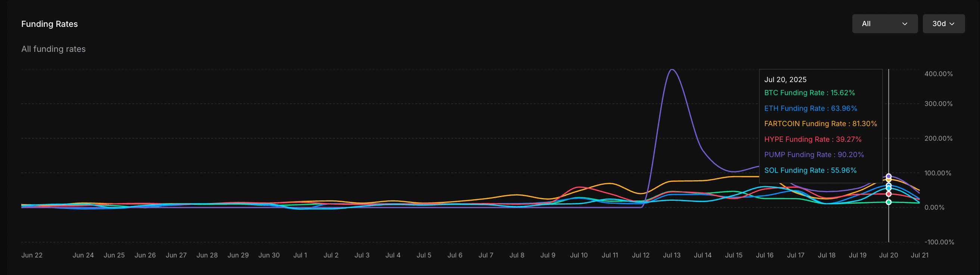Click the BTC green data point on Jul 20

(x=889, y=202)
